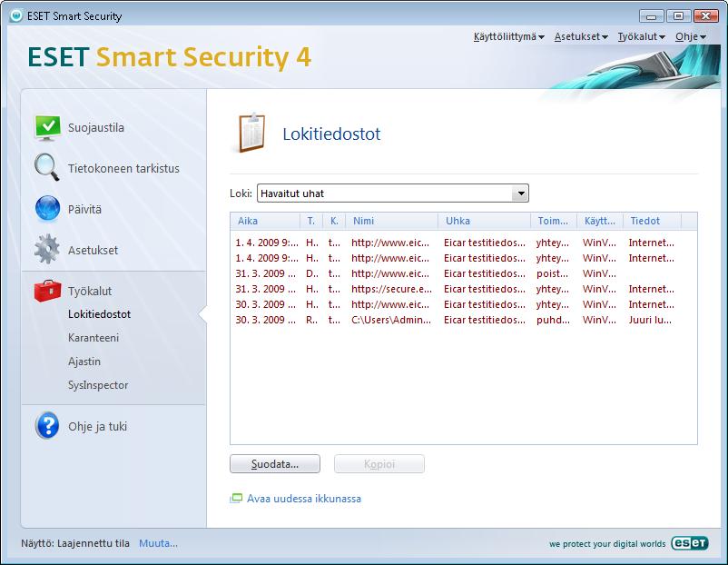Screen dimensions: 728x565
Task: Open Ajastin submenu item
Action: (x=84, y=362)
